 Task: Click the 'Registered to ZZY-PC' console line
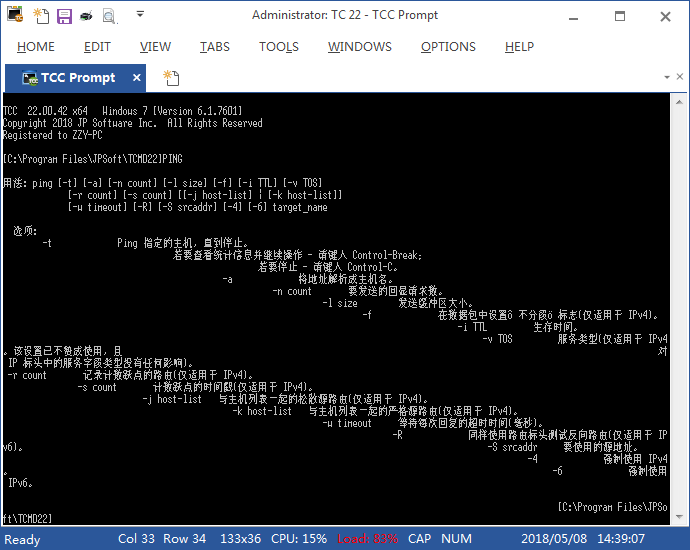52,135
